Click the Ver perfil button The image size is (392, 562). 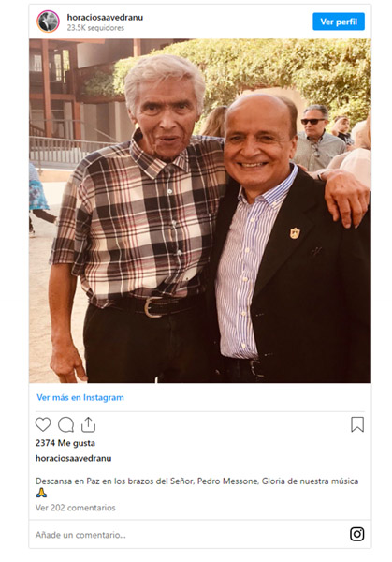coord(339,22)
